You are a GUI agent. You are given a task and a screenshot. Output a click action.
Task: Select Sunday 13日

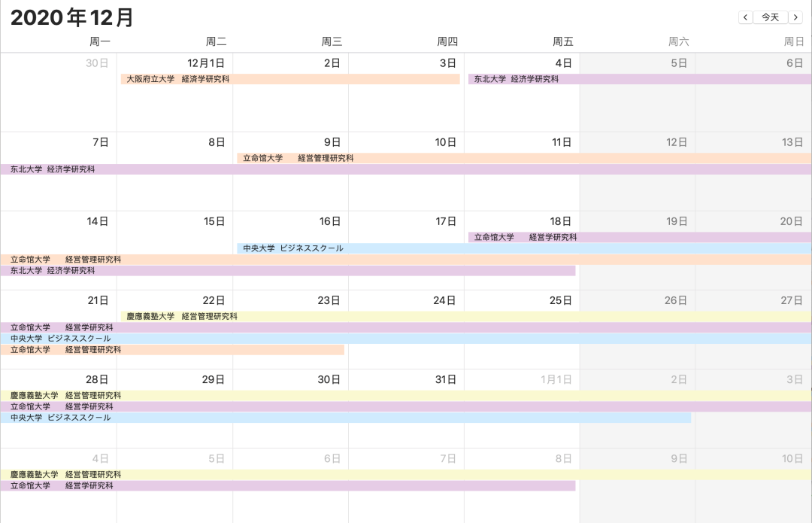(x=793, y=142)
